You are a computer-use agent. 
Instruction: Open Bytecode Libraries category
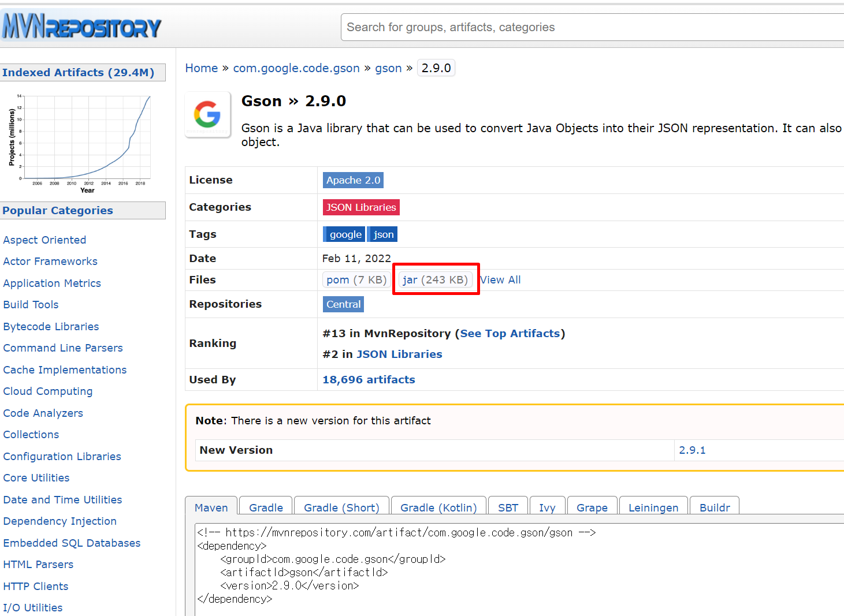click(51, 327)
